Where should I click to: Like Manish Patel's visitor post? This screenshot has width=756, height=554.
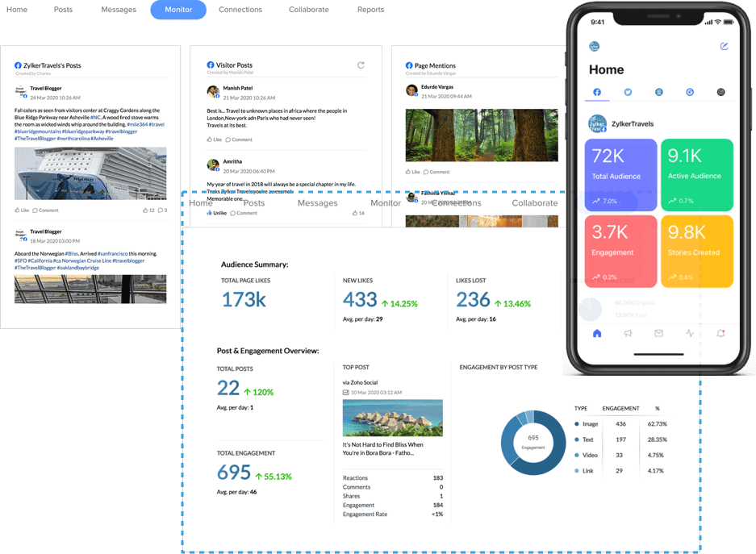pos(215,140)
